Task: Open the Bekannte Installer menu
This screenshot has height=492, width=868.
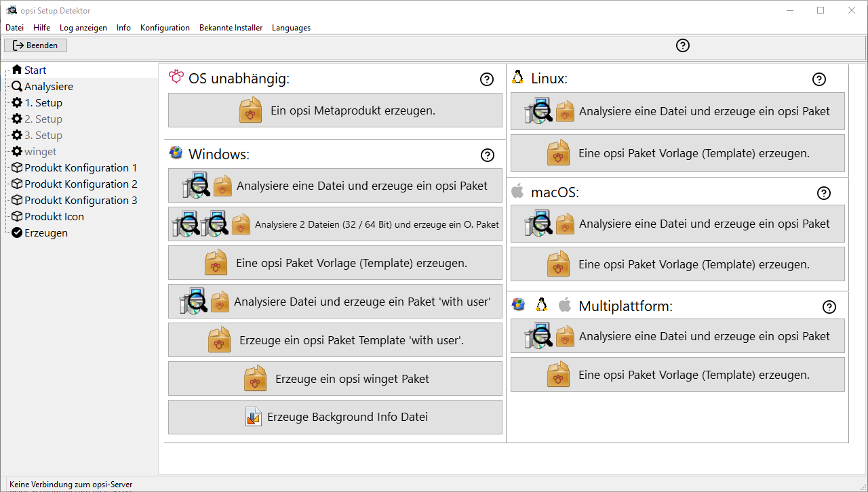Action: pyautogui.click(x=231, y=28)
